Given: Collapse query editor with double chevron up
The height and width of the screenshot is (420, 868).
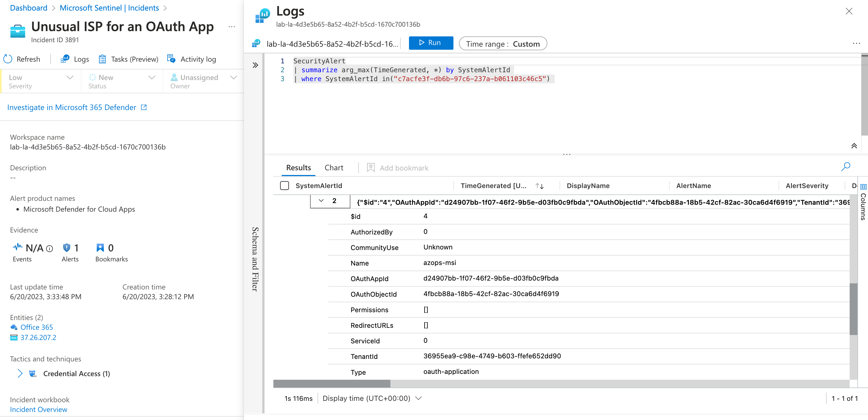Looking at the screenshot, I should (854, 146).
